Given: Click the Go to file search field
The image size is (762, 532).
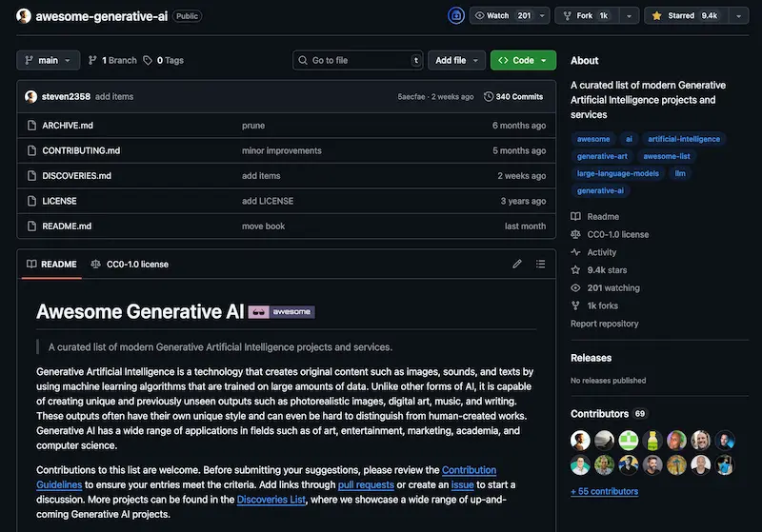Looking at the screenshot, I should [x=358, y=60].
